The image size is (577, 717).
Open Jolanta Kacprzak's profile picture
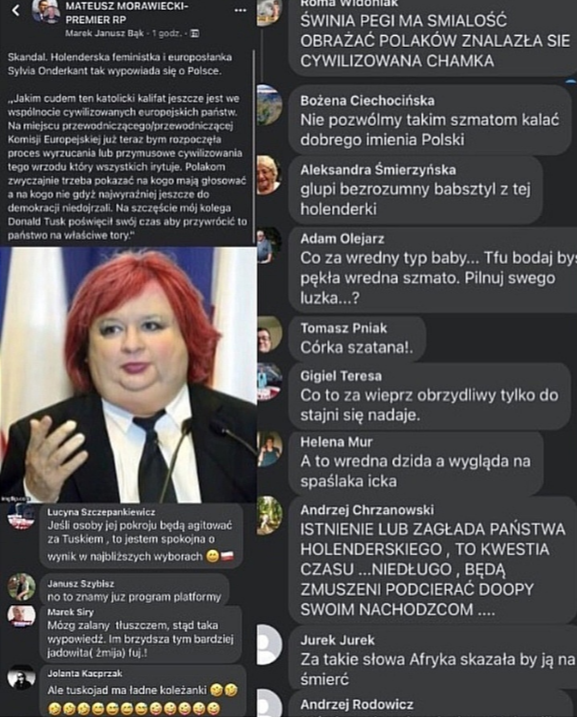(x=21, y=678)
